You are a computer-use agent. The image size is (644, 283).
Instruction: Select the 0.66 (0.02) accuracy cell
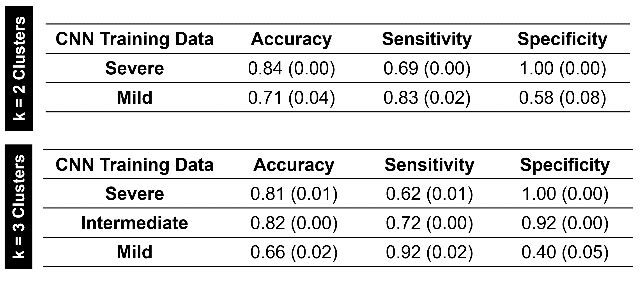click(x=294, y=252)
